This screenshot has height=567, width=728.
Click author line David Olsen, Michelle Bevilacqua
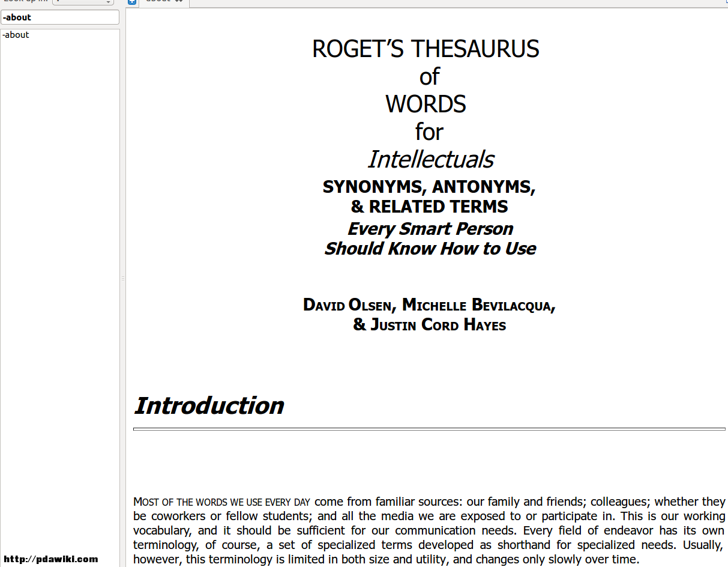tap(429, 305)
